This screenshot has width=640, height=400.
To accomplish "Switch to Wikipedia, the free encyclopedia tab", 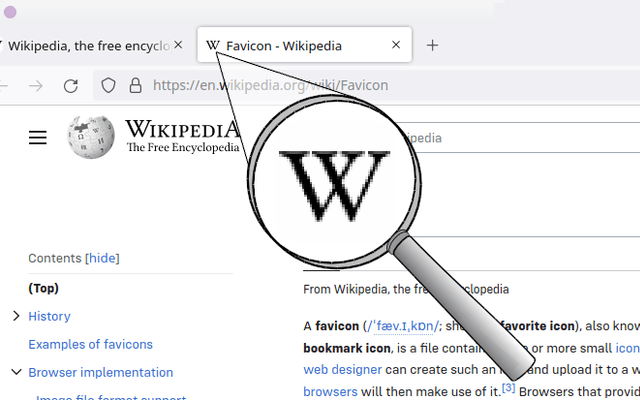I will point(89,46).
